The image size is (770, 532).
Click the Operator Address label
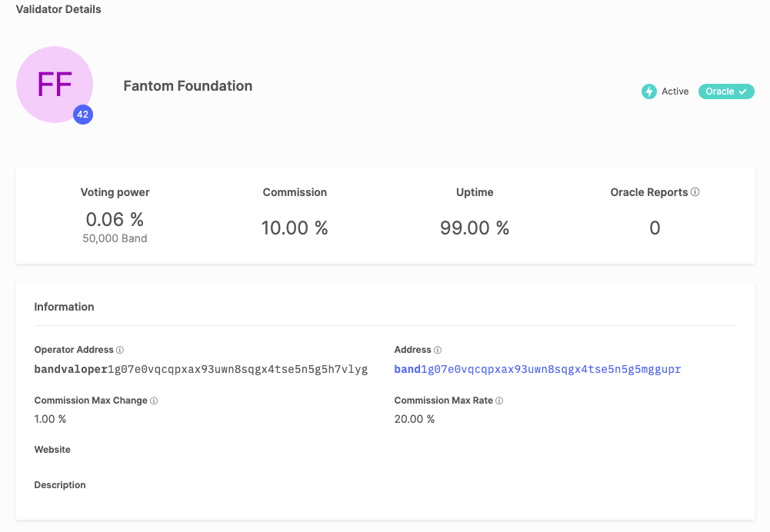pyautogui.click(x=74, y=350)
